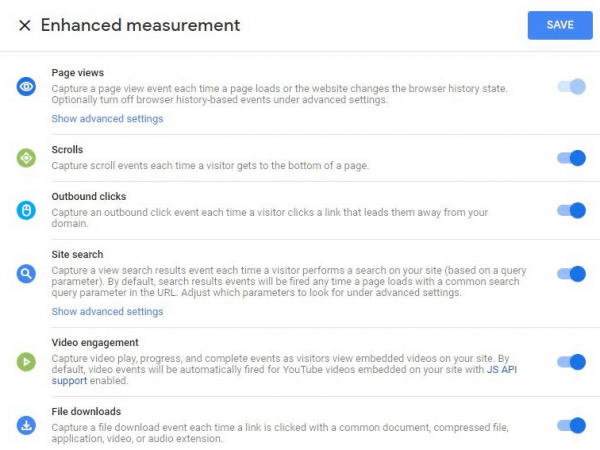Viewport: 600px width, 450px height.
Task: Click the Outbound clicks mouse icon
Action: click(x=26, y=210)
